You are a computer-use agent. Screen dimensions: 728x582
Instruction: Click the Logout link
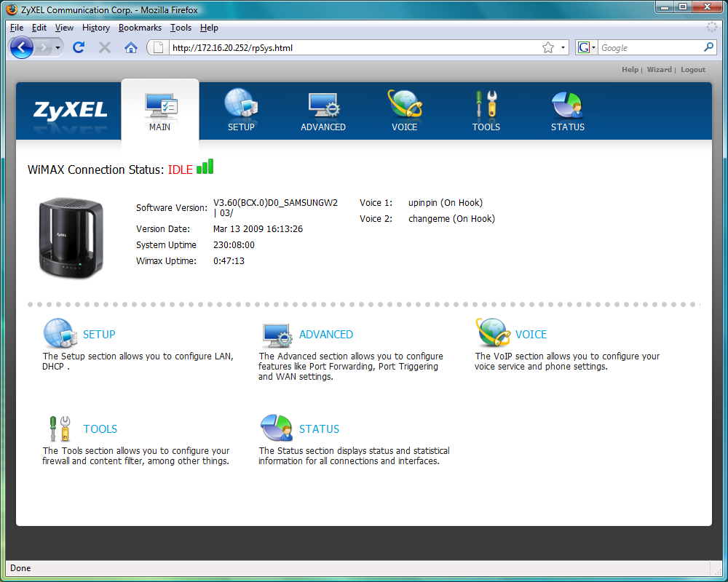[x=693, y=70]
